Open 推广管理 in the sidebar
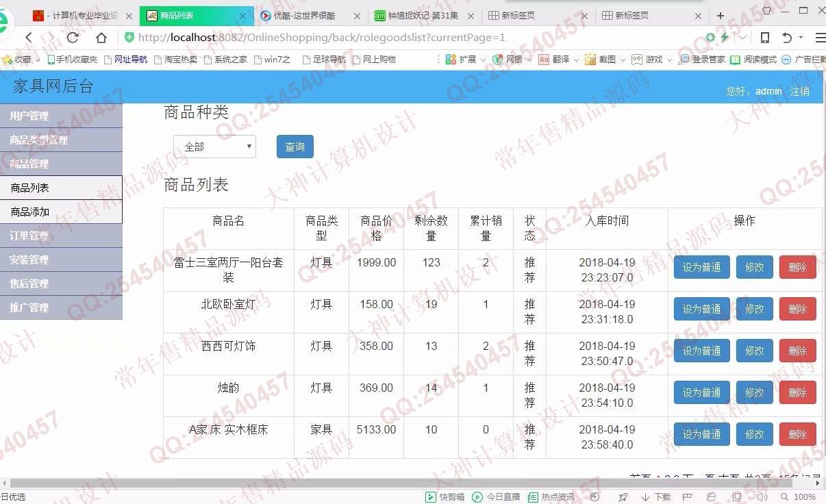This screenshot has height=504, width=826. [x=61, y=307]
